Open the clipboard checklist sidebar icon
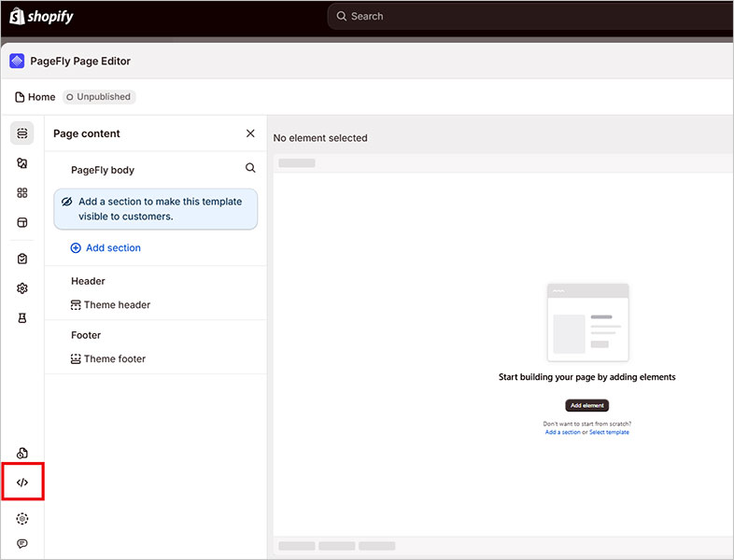Image resolution: width=734 pixels, height=560 pixels. [x=22, y=259]
